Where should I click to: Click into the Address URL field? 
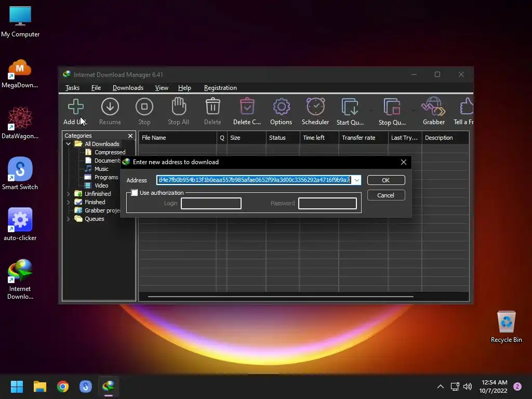point(254,180)
